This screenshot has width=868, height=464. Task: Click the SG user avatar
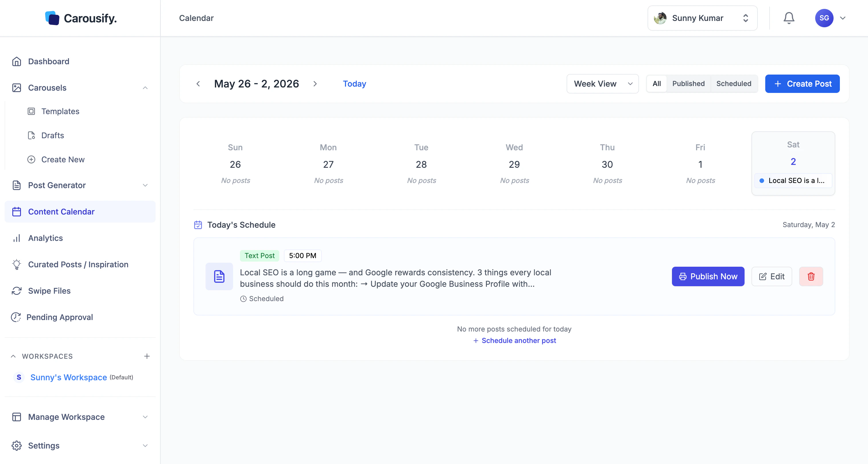824,18
